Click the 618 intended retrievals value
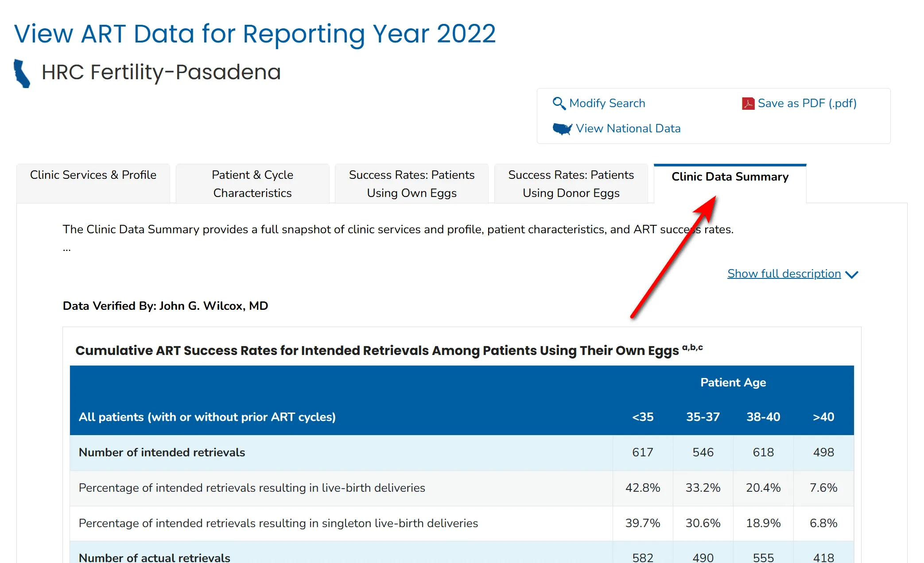The height and width of the screenshot is (563, 924). [763, 452]
